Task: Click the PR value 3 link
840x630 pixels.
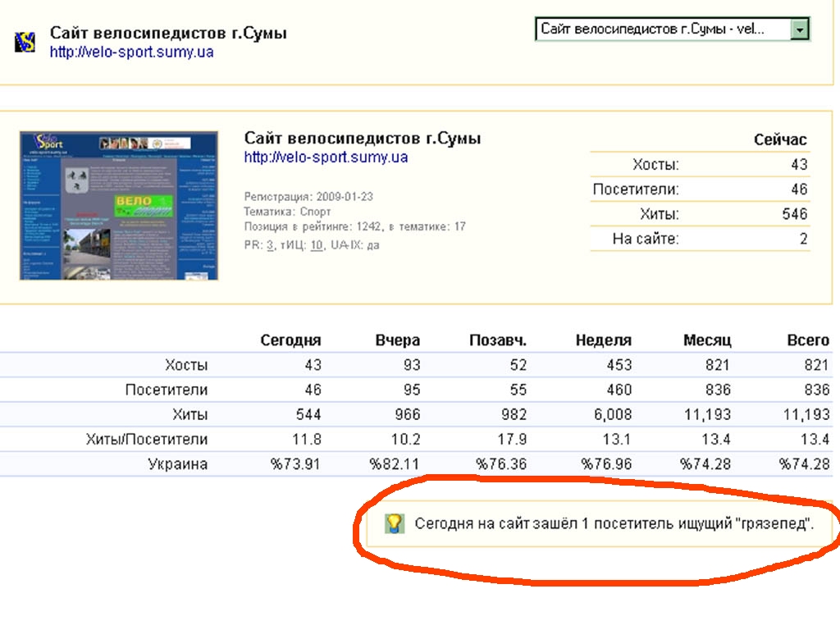Action: click(270, 245)
